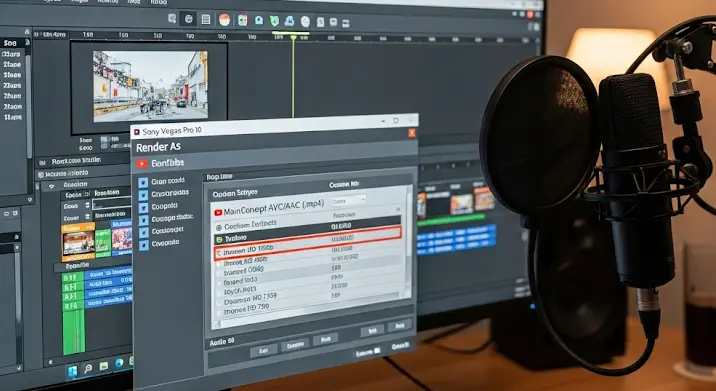Click the Sony Vegas Pro 10 title bar icon
The width and height of the screenshot is (716, 391).
point(137,132)
